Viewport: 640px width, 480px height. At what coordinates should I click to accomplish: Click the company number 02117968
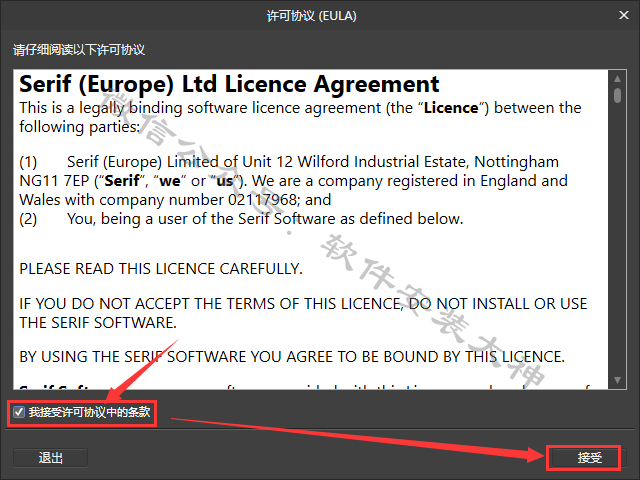click(x=262, y=200)
